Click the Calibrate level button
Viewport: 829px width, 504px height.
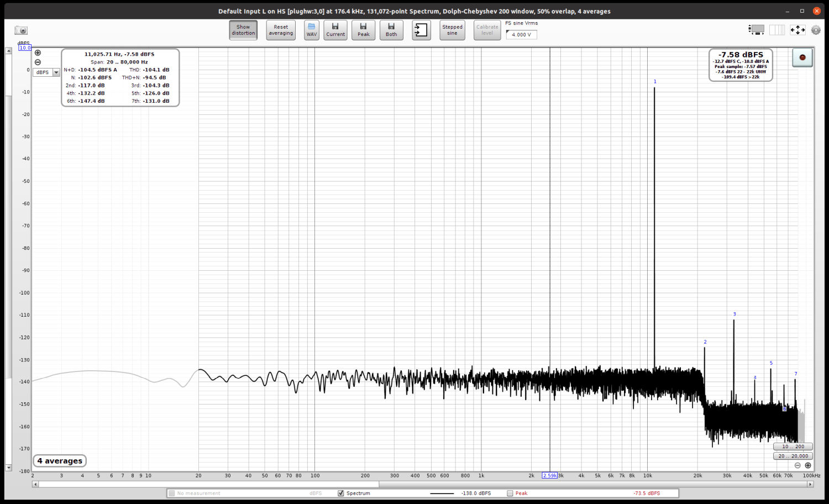(x=487, y=30)
